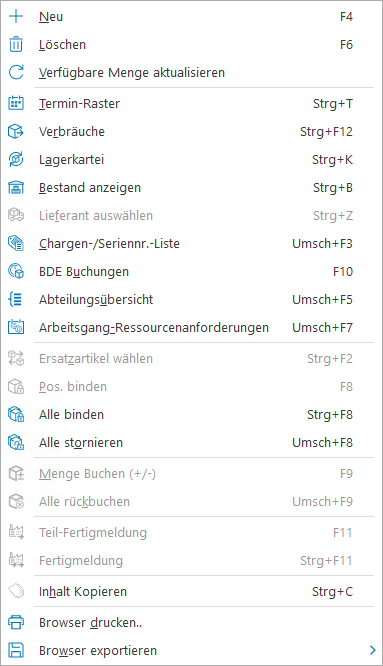383x666 pixels.
Task: Click the refresh icon for Verfügbare Menge aktualisieren
Action: (x=16, y=73)
